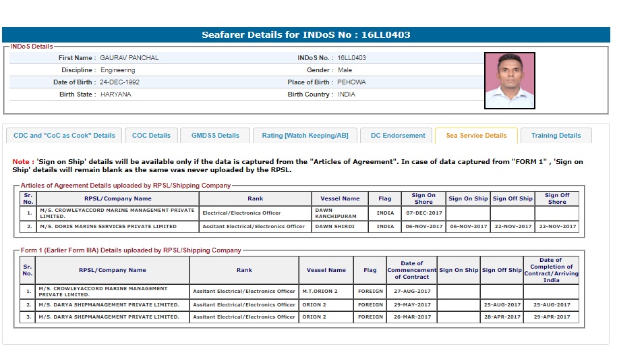Open the DC Endorsement tab
644x353 pixels.
tap(398, 136)
